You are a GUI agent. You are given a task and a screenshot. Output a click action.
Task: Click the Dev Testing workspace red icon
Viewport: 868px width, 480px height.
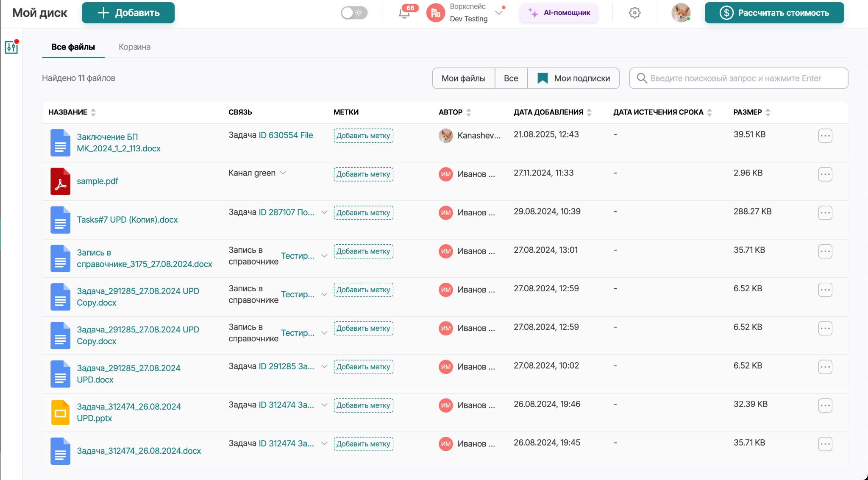point(435,13)
